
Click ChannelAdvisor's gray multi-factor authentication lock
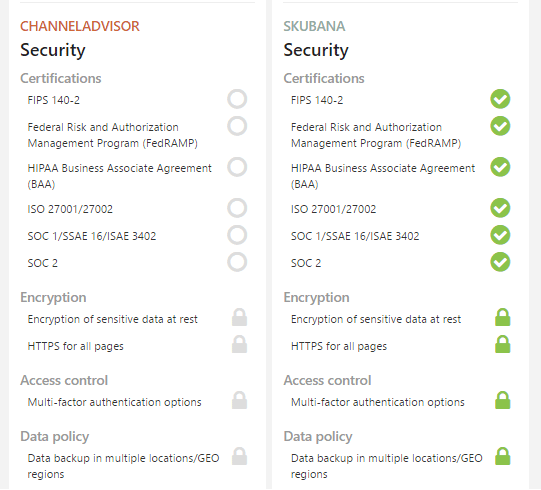coord(239,400)
